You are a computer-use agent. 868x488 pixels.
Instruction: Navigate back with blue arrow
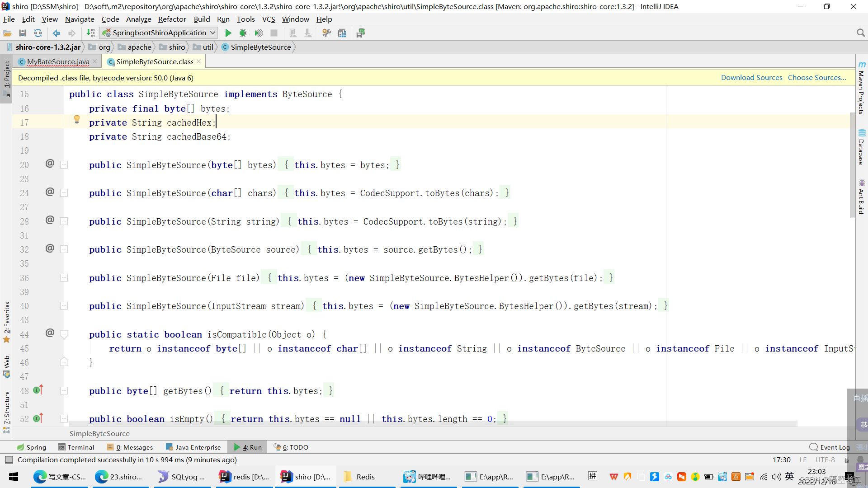[x=57, y=33]
